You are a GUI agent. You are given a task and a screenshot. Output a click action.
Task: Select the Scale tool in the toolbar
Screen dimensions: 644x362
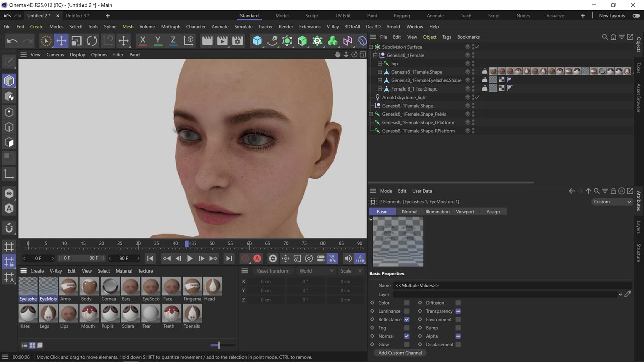[x=76, y=41]
